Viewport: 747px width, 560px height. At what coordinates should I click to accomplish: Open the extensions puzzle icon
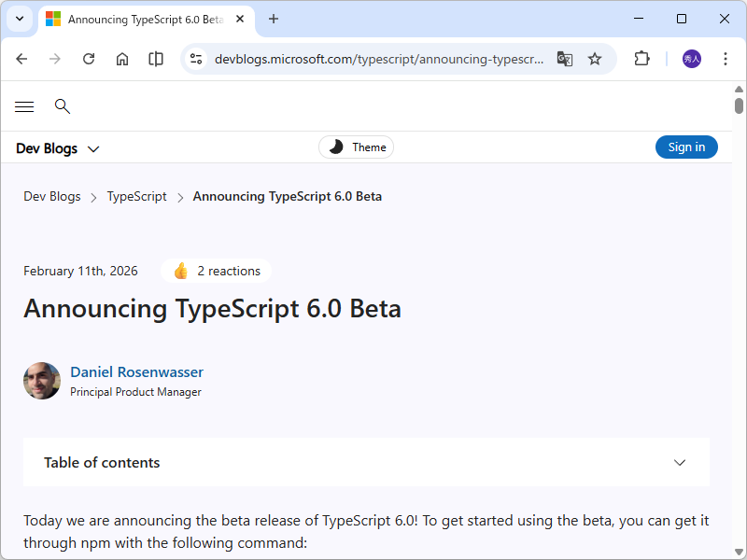641,59
